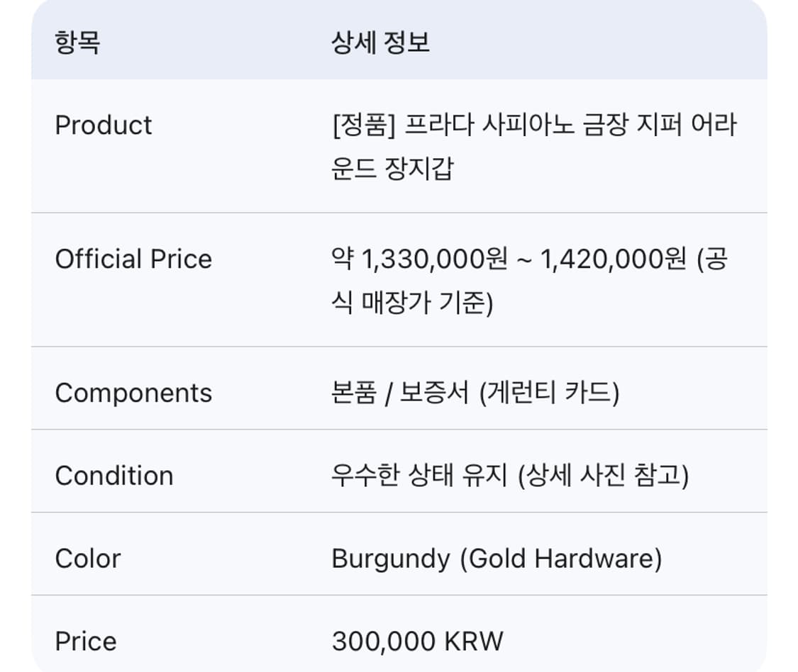Select the Official Price row label
Viewport: 798px width, 672px height.
(133, 259)
